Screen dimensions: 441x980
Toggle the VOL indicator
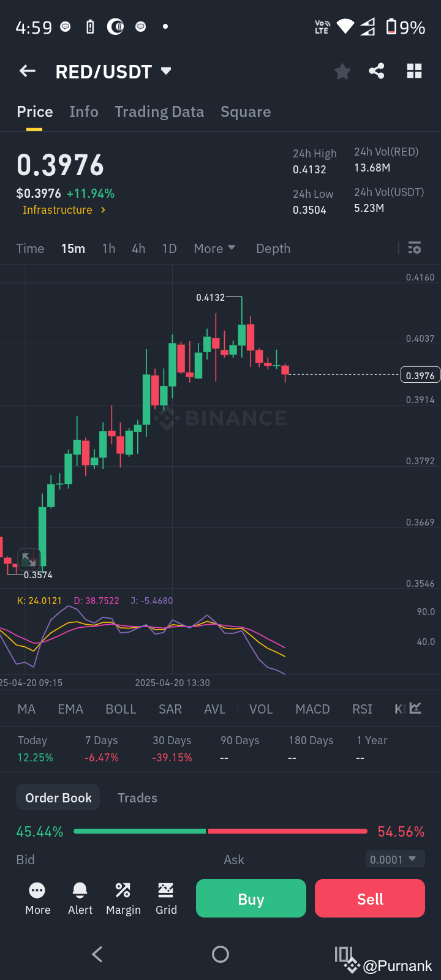click(261, 709)
